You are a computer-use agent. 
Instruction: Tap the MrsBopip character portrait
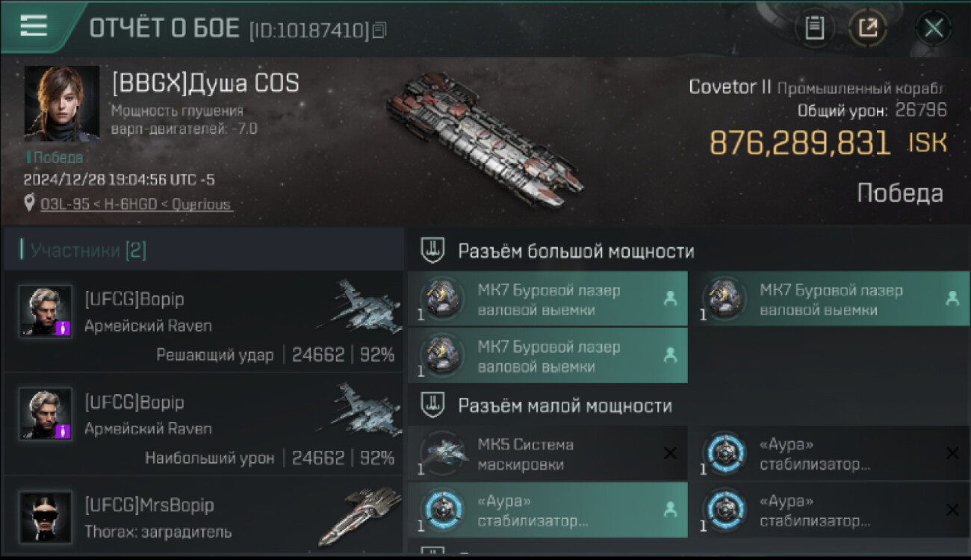coord(46,517)
